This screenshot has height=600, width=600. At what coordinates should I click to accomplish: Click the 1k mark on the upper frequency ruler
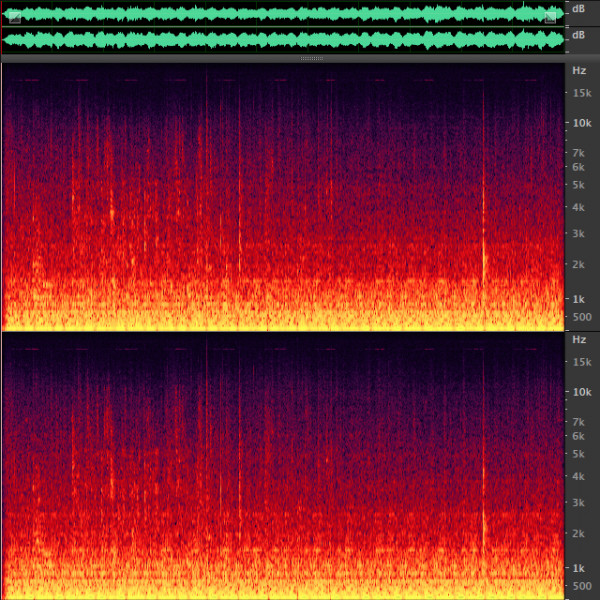coord(578,299)
